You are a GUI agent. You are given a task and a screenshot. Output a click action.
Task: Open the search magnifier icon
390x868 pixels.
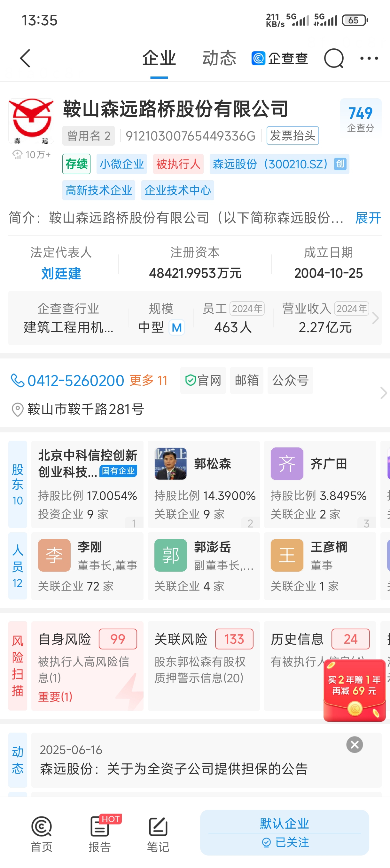pyautogui.click(x=333, y=58)
